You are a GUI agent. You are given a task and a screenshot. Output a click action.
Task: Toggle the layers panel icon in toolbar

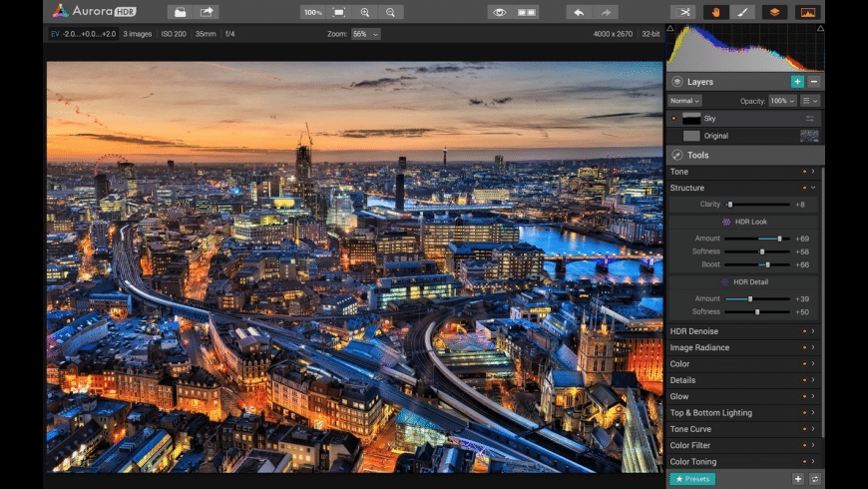pos(774,12)
